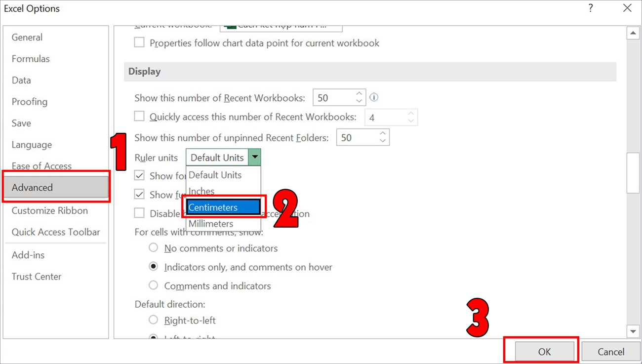The image size is (642, 364).
Task: Open the Customize Ribbon section
Action: 49,210
